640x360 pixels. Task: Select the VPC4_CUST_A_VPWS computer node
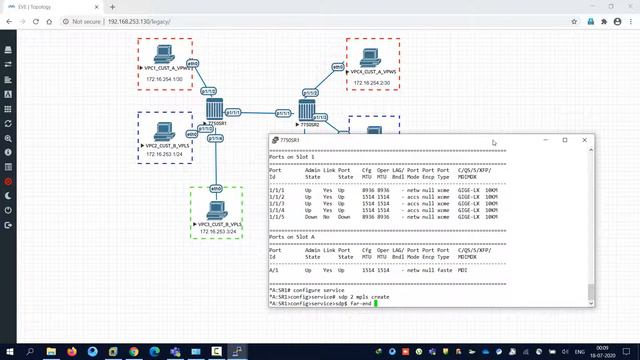click(x=370, y=58)
